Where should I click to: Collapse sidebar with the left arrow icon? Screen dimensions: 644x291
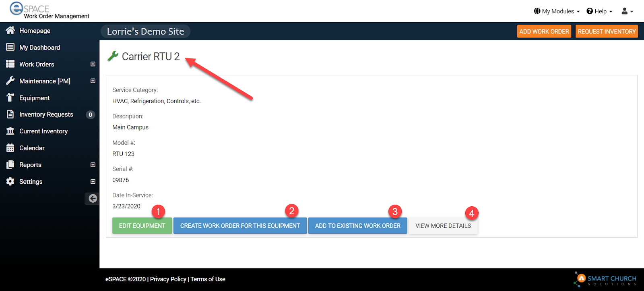tap(93, 198)
